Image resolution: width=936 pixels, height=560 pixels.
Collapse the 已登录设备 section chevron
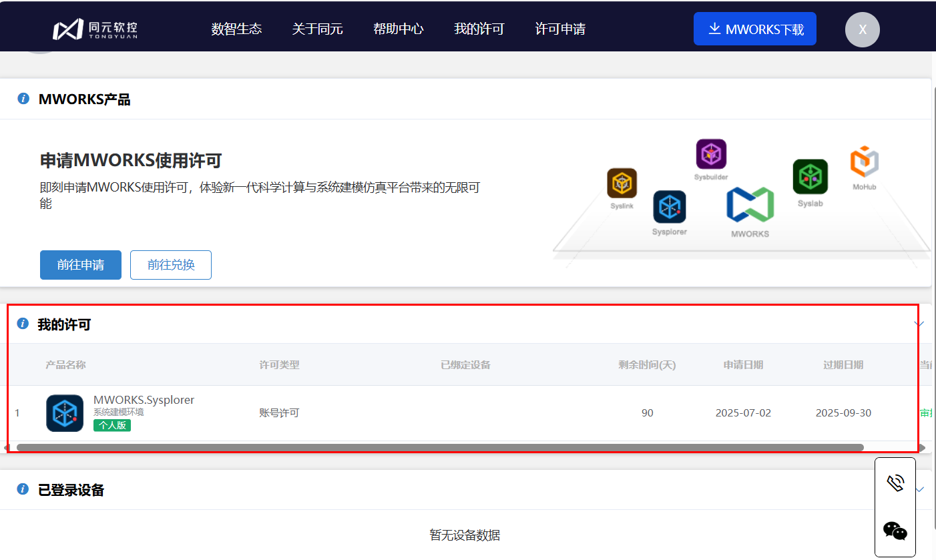coord(920,490)
